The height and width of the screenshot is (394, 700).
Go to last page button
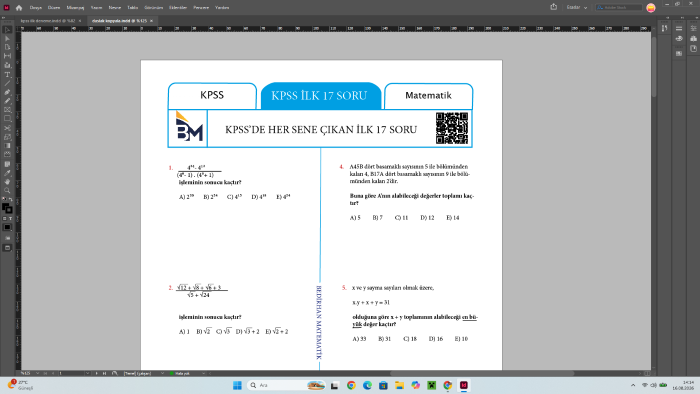(104, 373)
